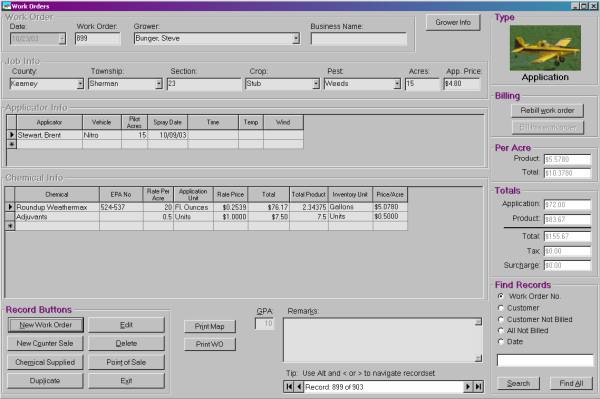This screenshot has height=399, width=600.
Task: Go to first record navigation arrow
Action: point(289,387)
